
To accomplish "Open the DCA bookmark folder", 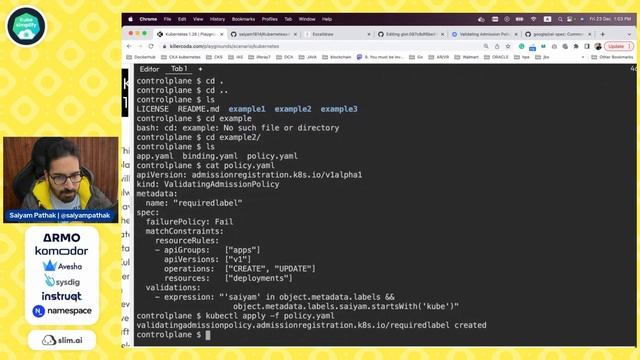I will click(285, 57).
